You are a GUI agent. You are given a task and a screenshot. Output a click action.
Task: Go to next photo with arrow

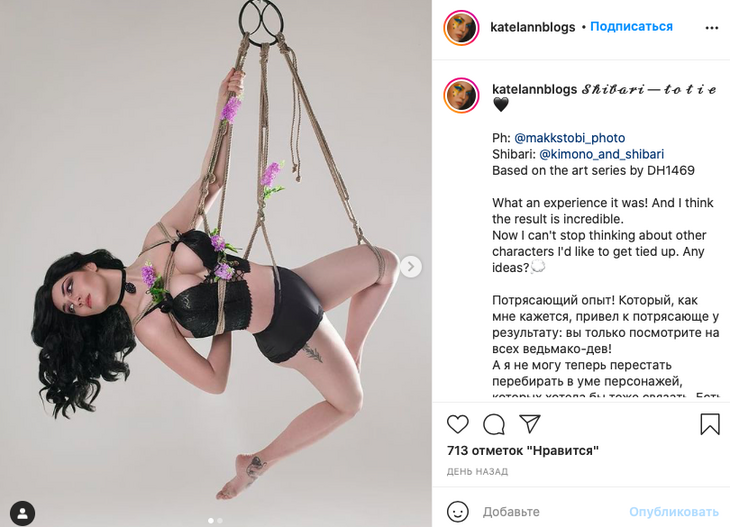click(x=411, y=267)
